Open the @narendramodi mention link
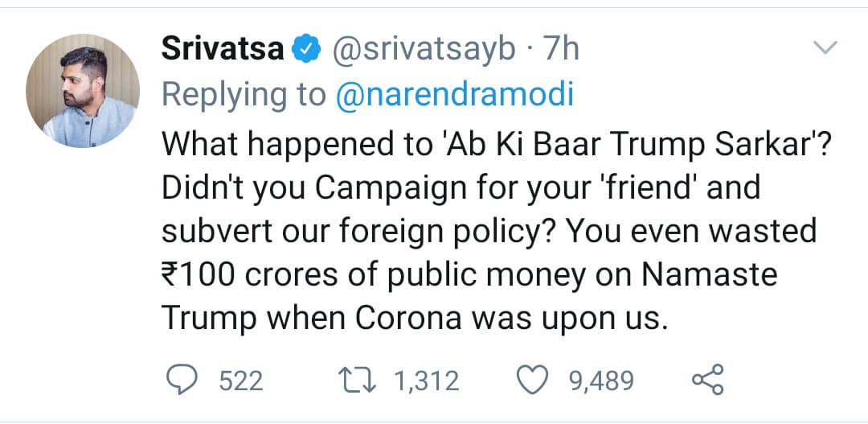Image resolution: width=868 pixels, height=424 pixels. [x=454, y=94]
